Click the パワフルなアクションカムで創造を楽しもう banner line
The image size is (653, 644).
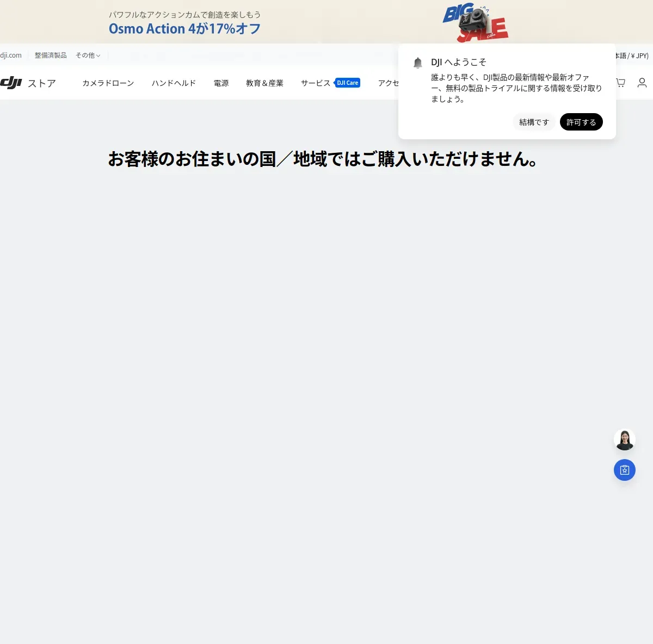point(184,15)
